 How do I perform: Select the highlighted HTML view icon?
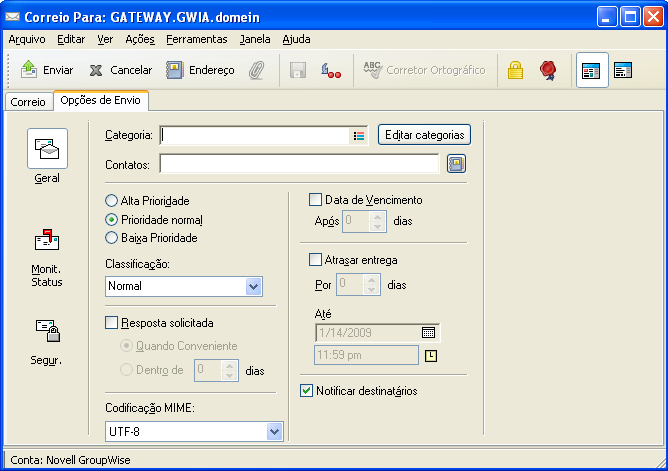592,71
